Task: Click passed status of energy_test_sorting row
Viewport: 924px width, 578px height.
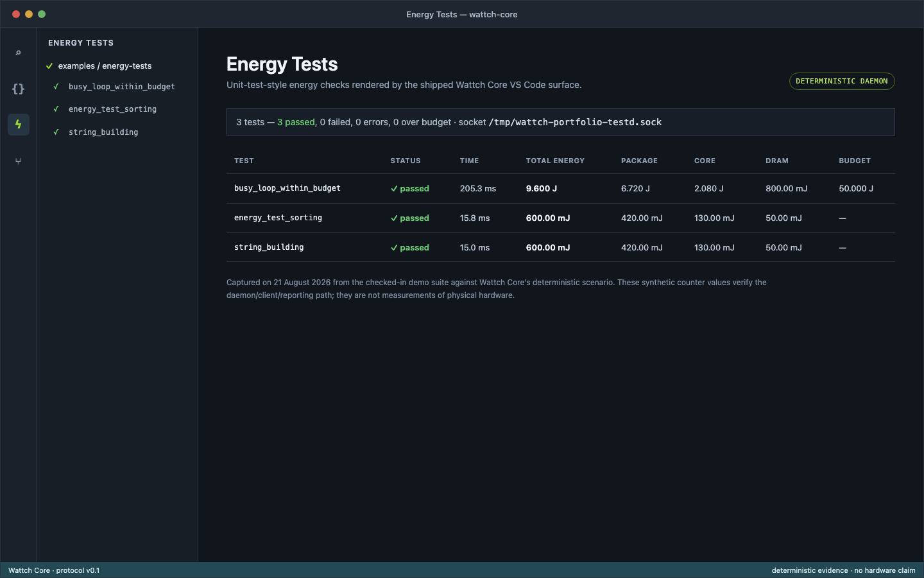Action: coord(409,218)
